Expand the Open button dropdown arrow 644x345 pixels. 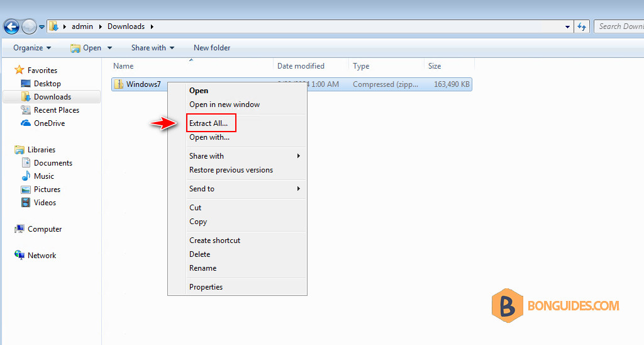tap(109, 48)
